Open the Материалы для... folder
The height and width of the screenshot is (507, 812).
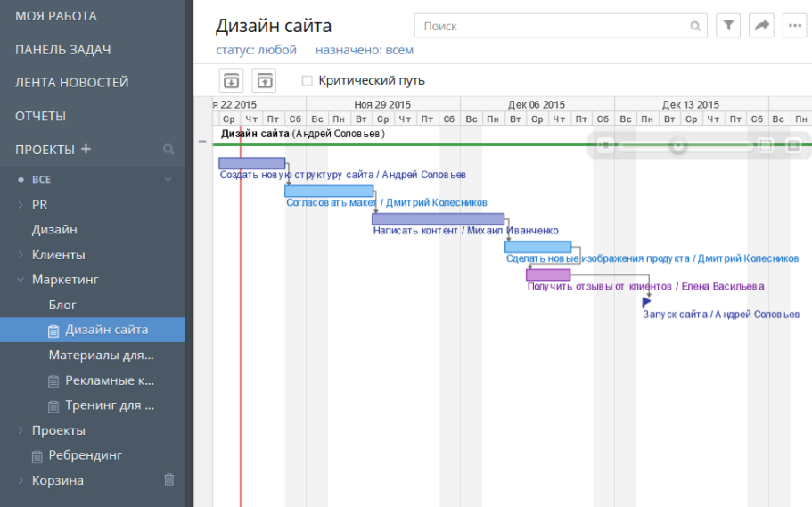101,356
